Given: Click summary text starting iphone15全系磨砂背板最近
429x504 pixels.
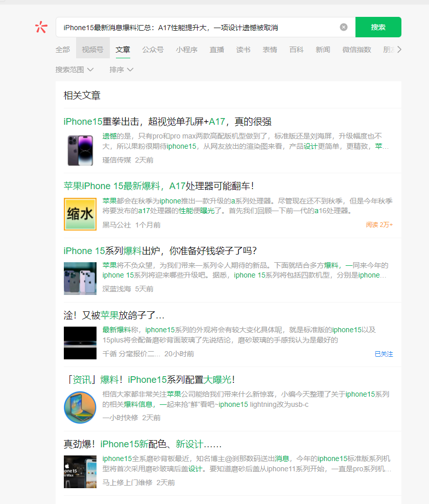Looking at the screenshot, I should click(x=247, y=464).
